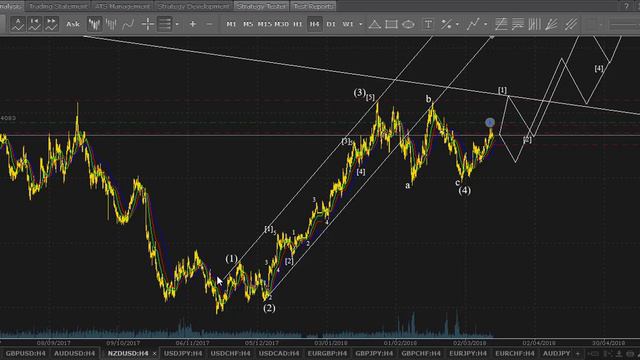Select the M15 timeframe

264,24
